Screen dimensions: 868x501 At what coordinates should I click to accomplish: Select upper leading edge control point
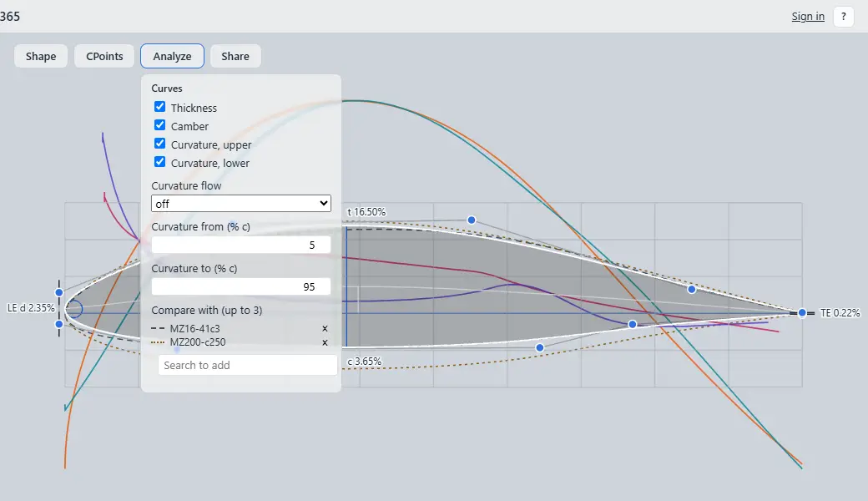(x=59, y=292)
